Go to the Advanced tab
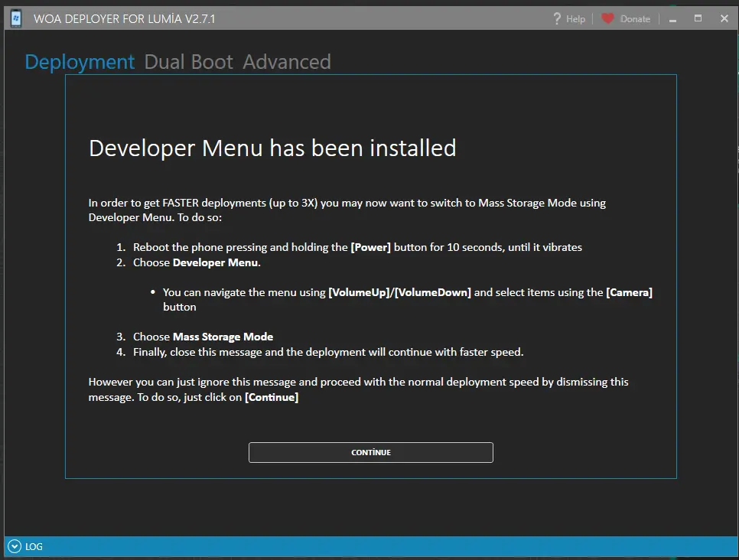The height and width of the screenshot is (560, 739). click(x=287, y=62)
